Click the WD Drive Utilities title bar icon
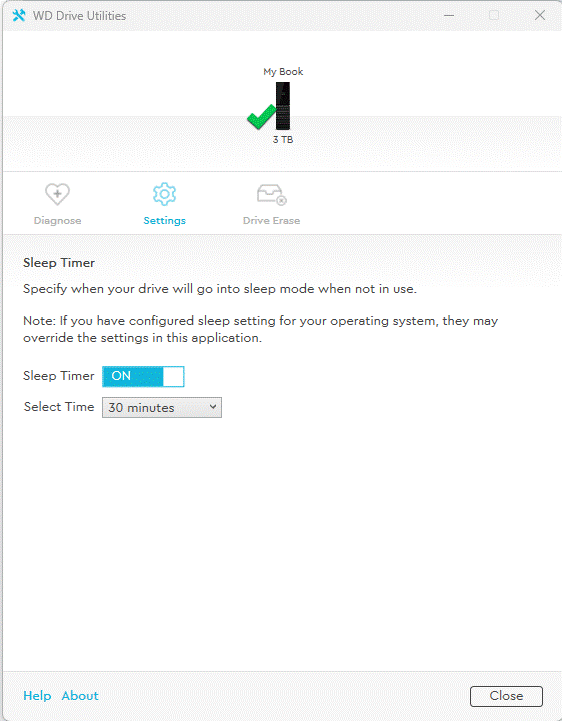 pyautogui.click(x=19, y=16)
